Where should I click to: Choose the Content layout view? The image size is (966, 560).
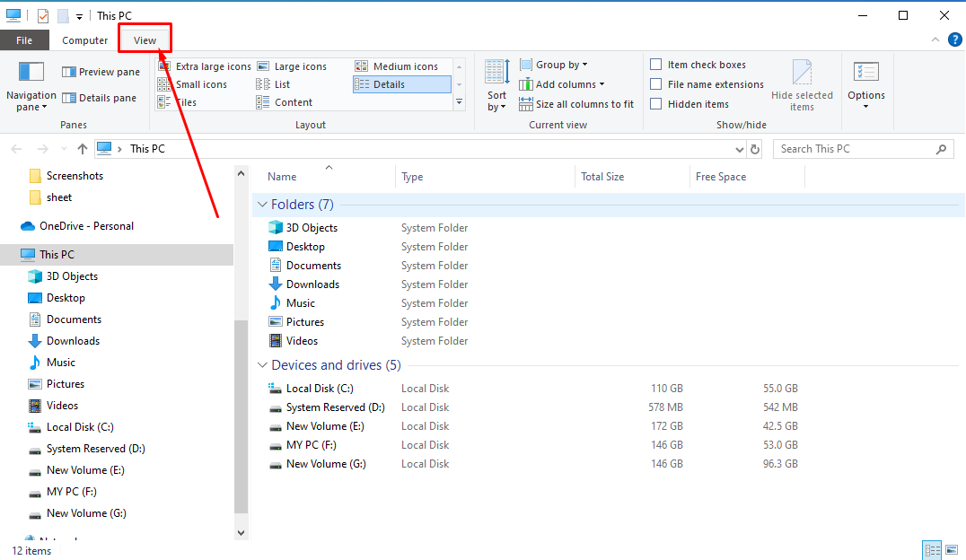coord(294,101)
